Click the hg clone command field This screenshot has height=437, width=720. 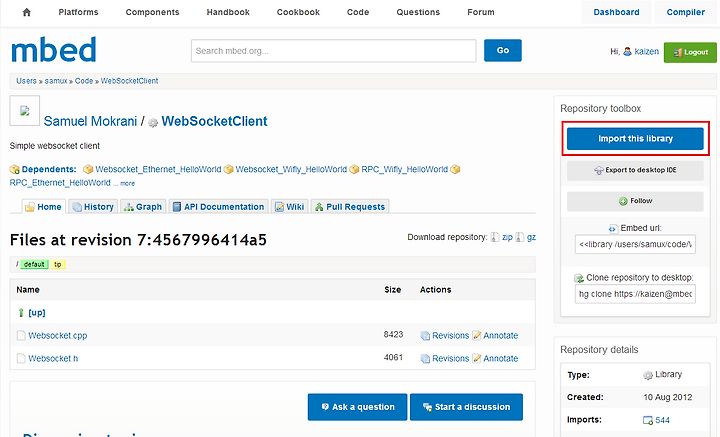(x=635, y=294)
